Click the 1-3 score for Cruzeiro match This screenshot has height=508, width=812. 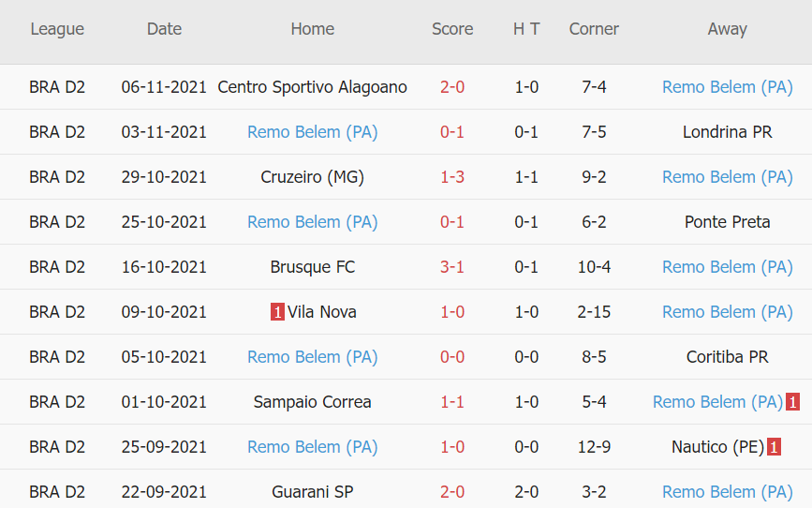452,177
